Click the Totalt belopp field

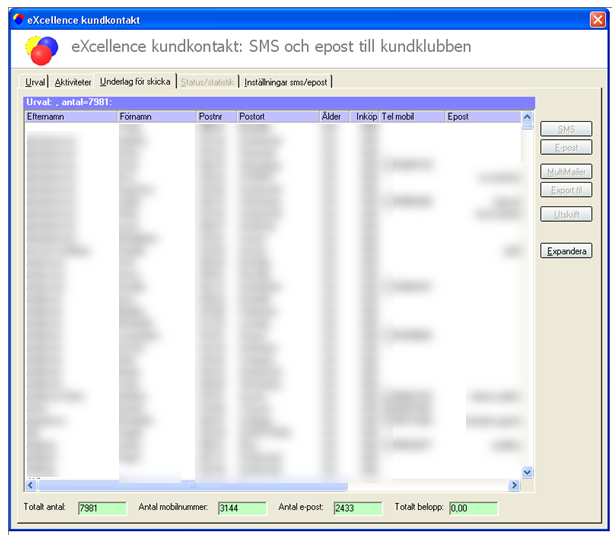(473, 508)
